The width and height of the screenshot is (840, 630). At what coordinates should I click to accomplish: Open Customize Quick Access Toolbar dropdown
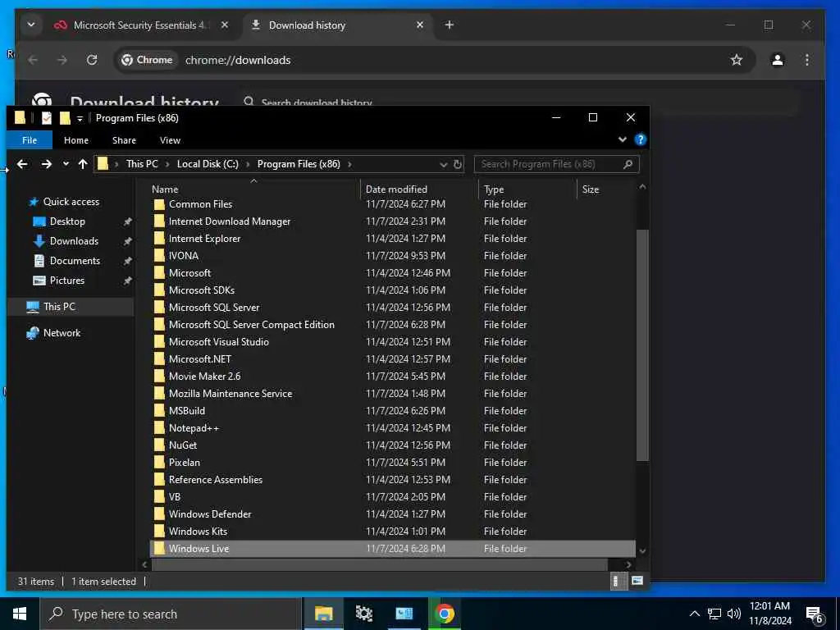point(80,118)
